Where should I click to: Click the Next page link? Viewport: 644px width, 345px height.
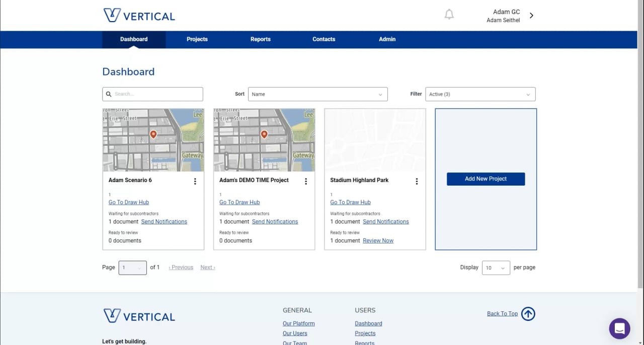pos(208,268)
